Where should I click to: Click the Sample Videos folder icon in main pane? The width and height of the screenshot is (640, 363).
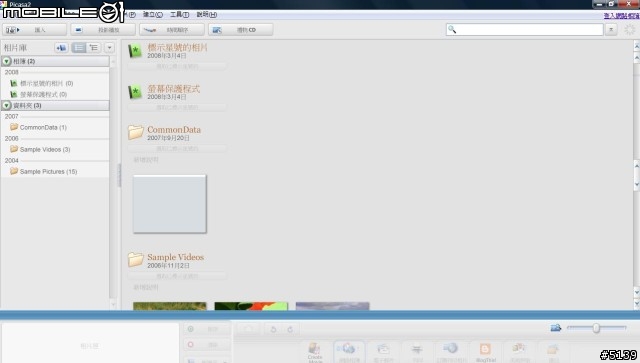(136, 259)
